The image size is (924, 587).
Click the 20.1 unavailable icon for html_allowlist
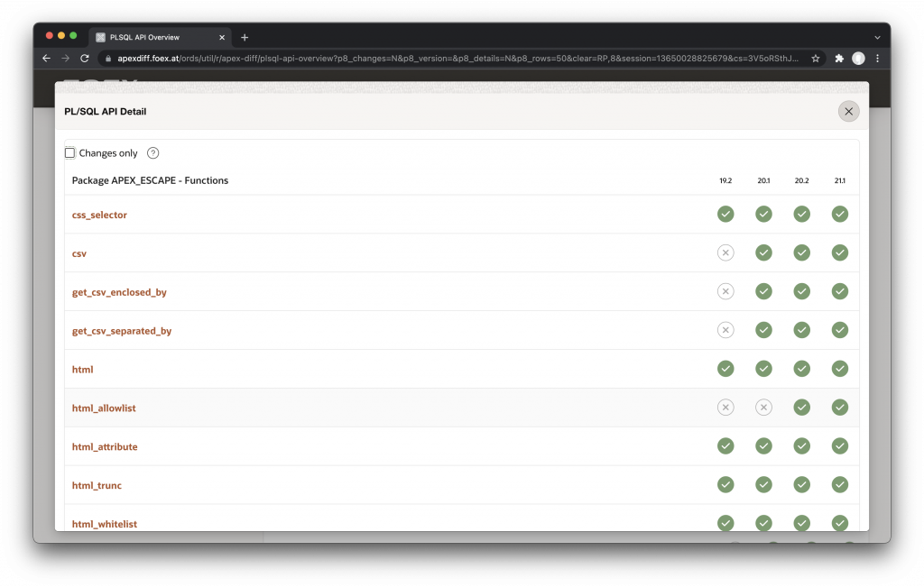pyautogui.click(x=763, y=408)
